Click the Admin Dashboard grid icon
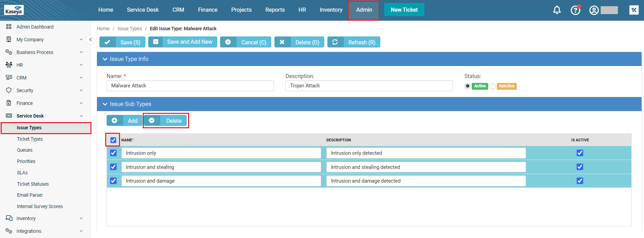The width and height of the screenshot is (644, 238). tap(9, 27)
